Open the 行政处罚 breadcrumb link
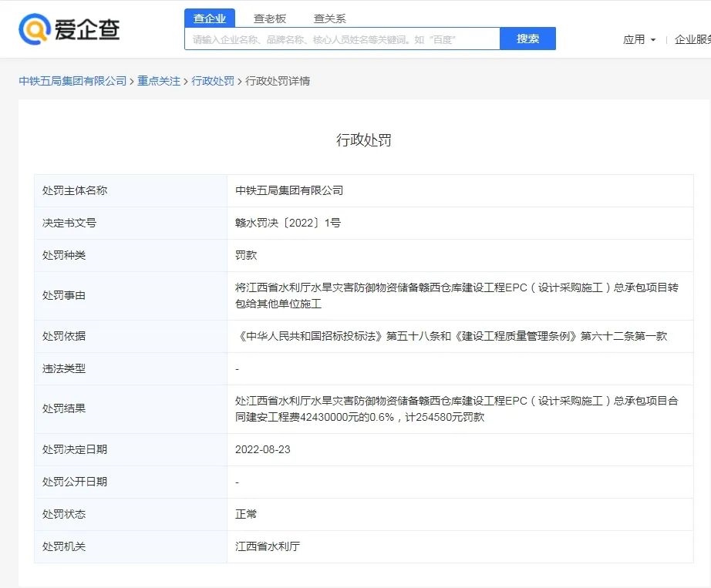This screenshot has width=711, height=588. 213,81
